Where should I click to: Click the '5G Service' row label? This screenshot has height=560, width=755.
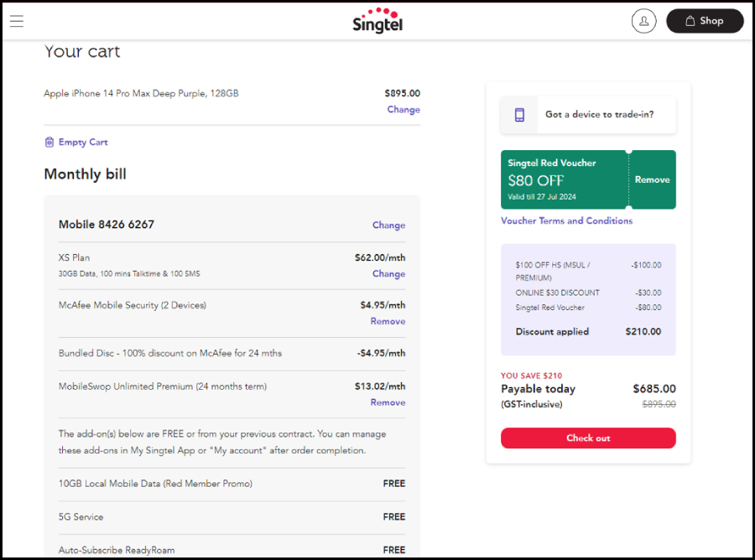81,516
